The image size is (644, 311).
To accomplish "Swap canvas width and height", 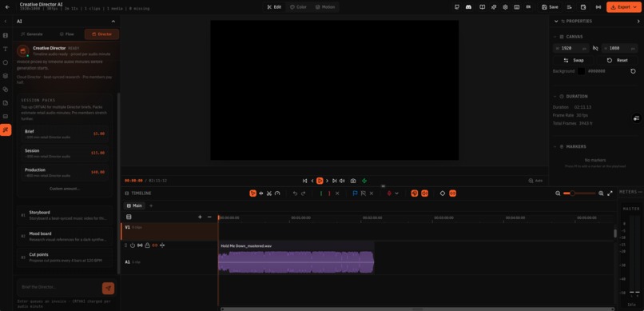I will (x=574, y=60).
